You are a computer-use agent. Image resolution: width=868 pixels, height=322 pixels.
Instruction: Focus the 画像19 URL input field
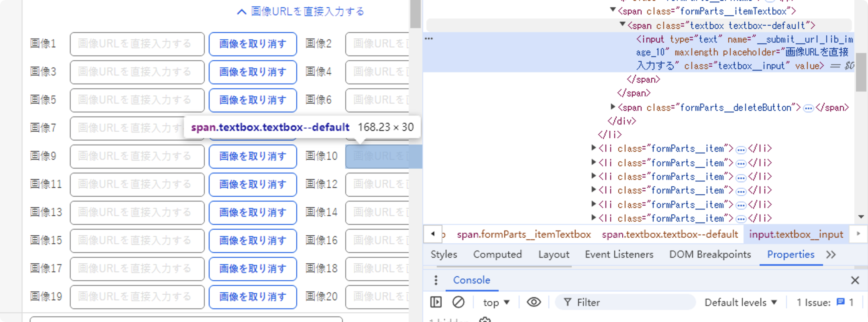coord(137,297)
